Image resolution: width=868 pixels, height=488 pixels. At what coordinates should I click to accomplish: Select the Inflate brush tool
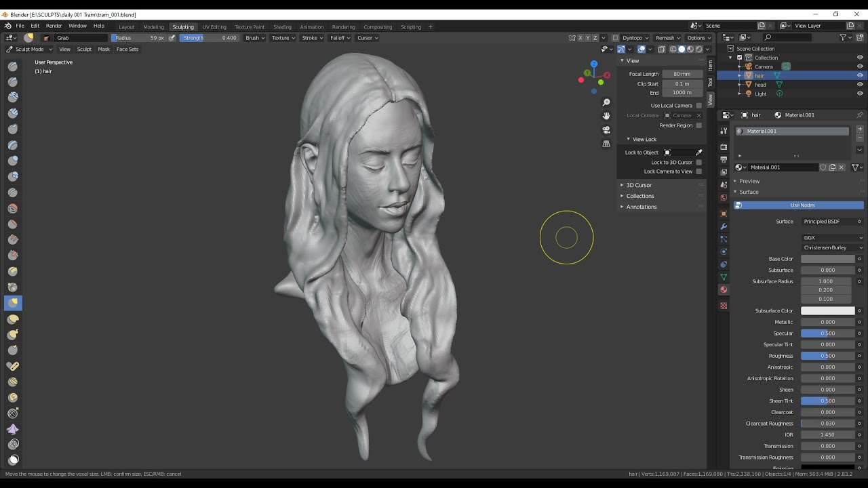pos(13,161)
